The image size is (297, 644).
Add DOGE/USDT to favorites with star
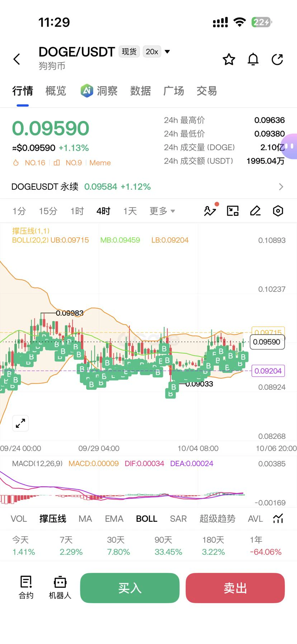[x=229, y=59]
